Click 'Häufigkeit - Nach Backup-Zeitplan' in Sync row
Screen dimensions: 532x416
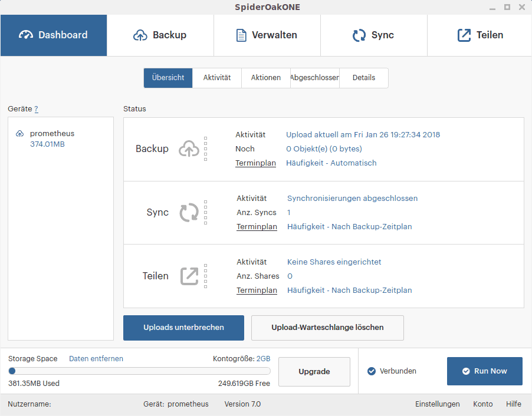click(x=350, y=227)
